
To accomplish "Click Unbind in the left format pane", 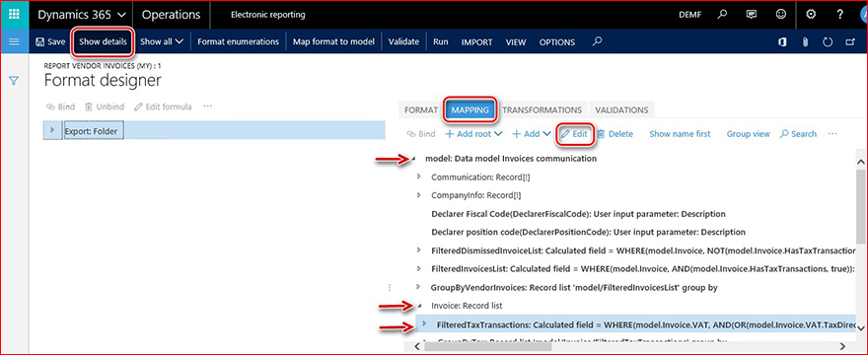I will (x=105, y=106).
